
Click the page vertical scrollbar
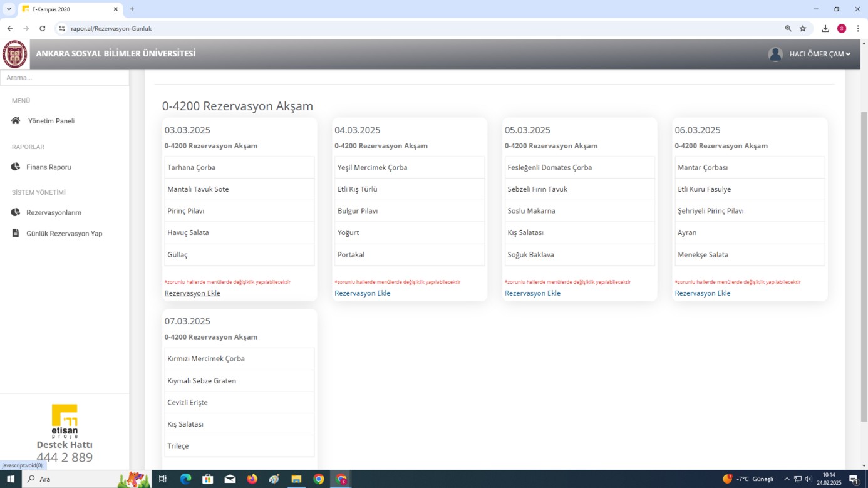(864, 266)
